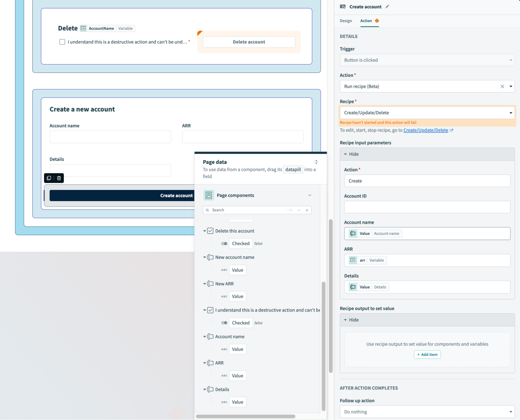Switch to the Design tab
520x420 pixels.
coord(346,21)
